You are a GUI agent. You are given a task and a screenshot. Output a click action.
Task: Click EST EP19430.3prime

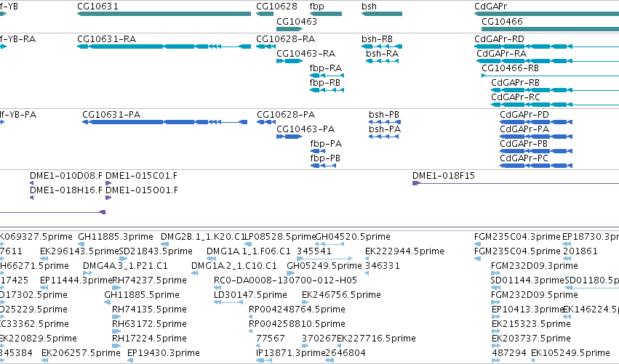point(131,360)
